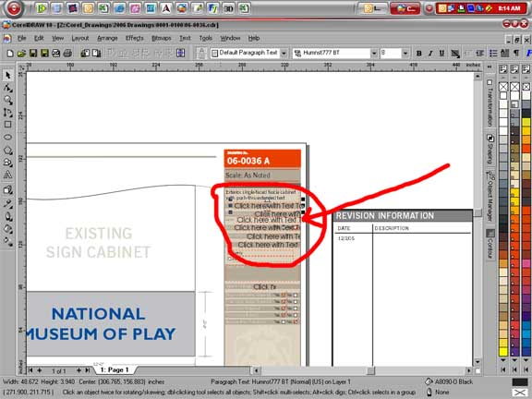Viewport: 532px width, 399px height.
Task: Launch the 3D icon in the taskbar
Action: point(228,8)
